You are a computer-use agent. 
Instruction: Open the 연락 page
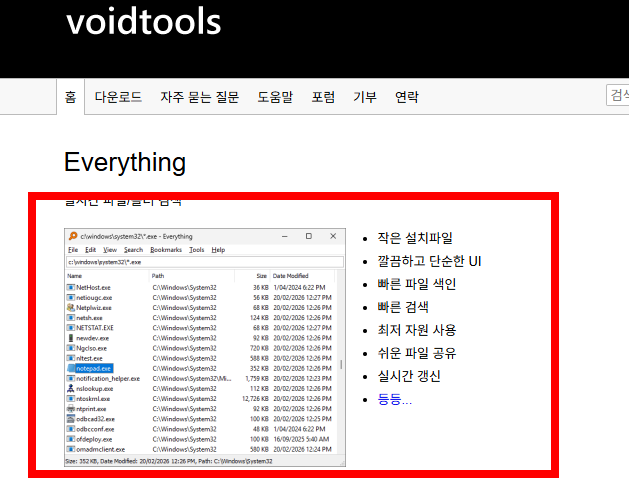pyautogui.click(x=407, y=97)
